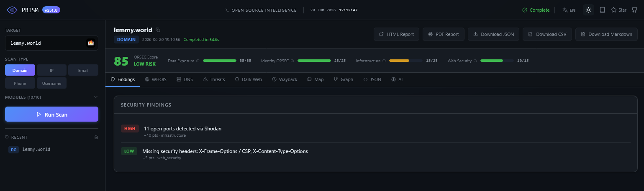The width and height of the screenshot is (644, 191).
Task: Switch to the Graph tab
Action: tap(344, 79)
